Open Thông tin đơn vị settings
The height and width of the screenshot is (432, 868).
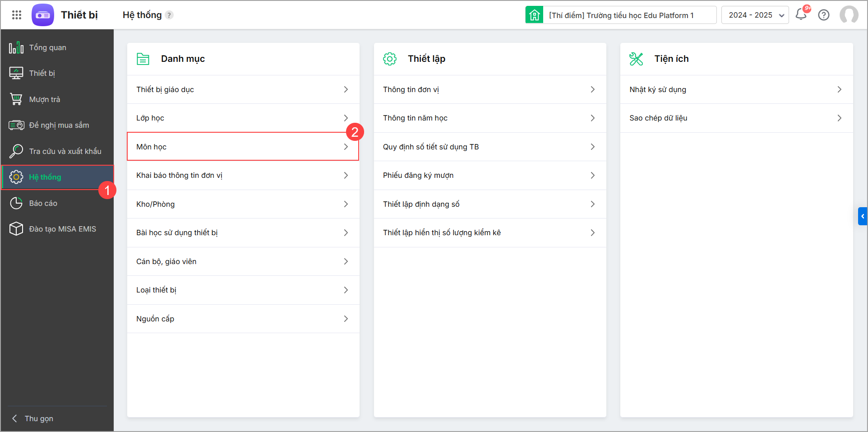coord(489,89)
